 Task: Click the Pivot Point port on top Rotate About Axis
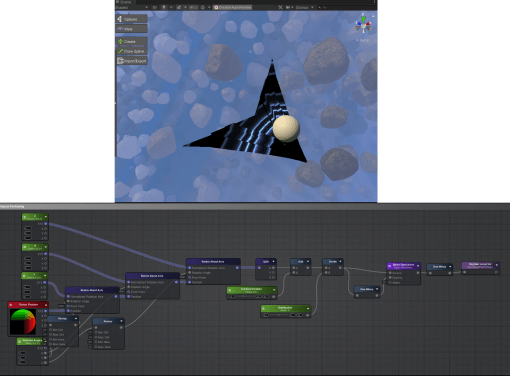190,277
